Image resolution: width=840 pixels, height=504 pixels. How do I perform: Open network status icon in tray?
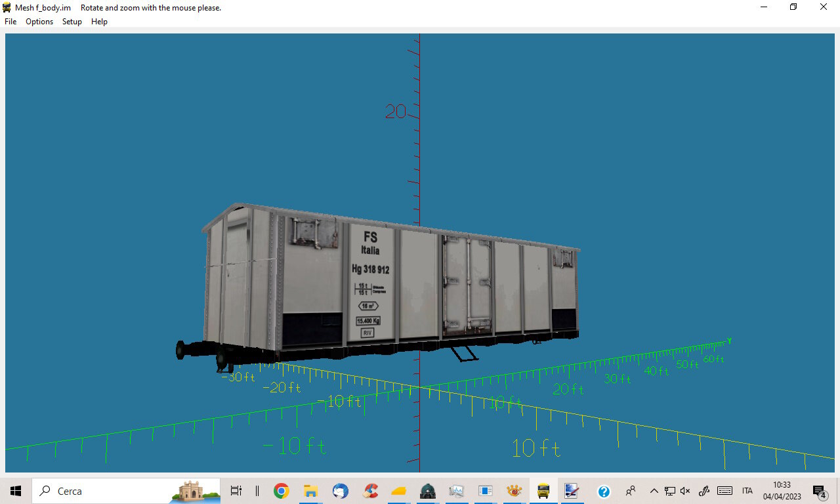(x=669, y=491)
